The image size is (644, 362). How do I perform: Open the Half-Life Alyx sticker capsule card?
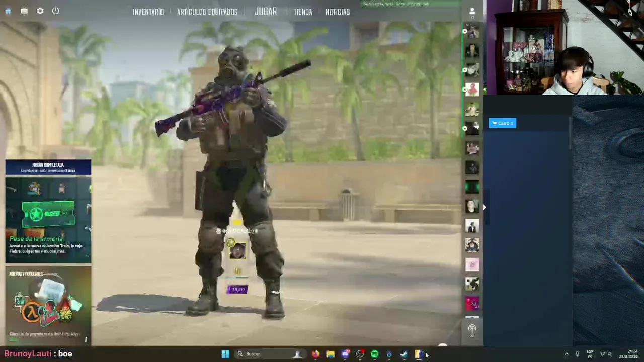(48, 305)
